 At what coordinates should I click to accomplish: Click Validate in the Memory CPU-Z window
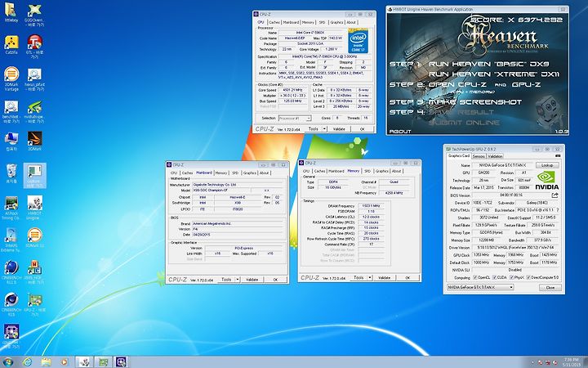point(384,277)
